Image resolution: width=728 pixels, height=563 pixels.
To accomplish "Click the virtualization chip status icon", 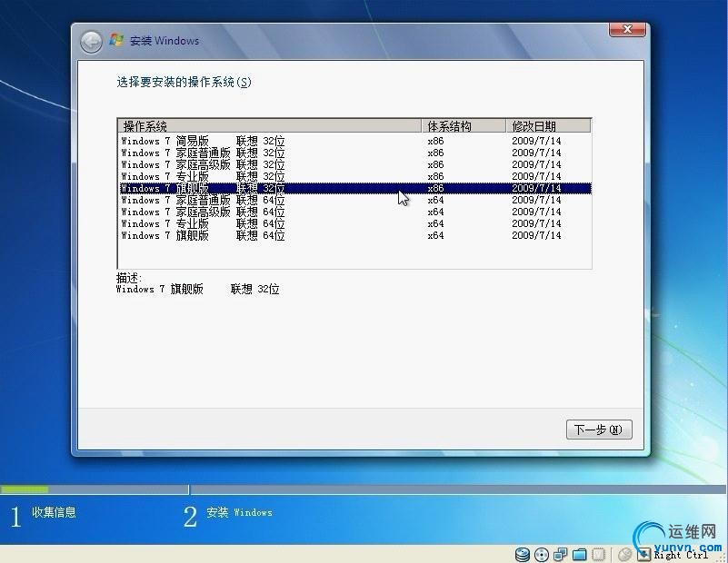I will point(598,554).
